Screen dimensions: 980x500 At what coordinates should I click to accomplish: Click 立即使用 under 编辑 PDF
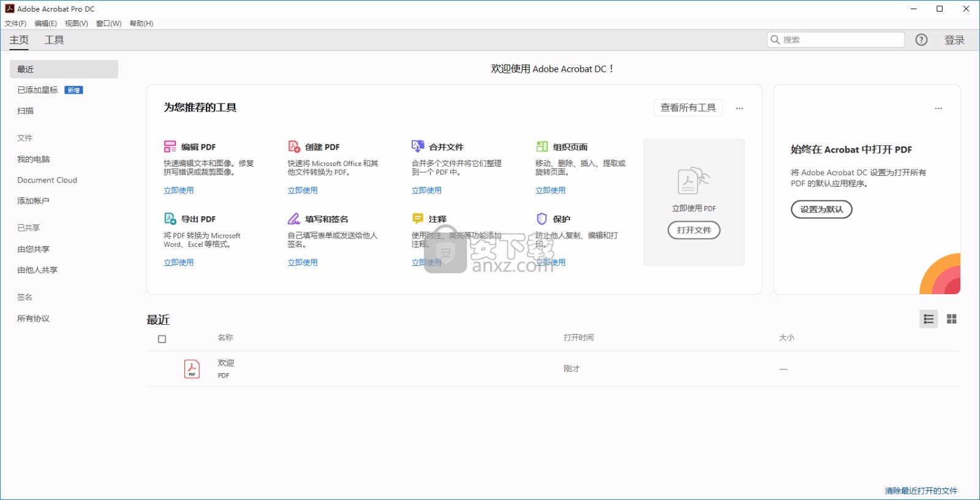coord(179,191)
